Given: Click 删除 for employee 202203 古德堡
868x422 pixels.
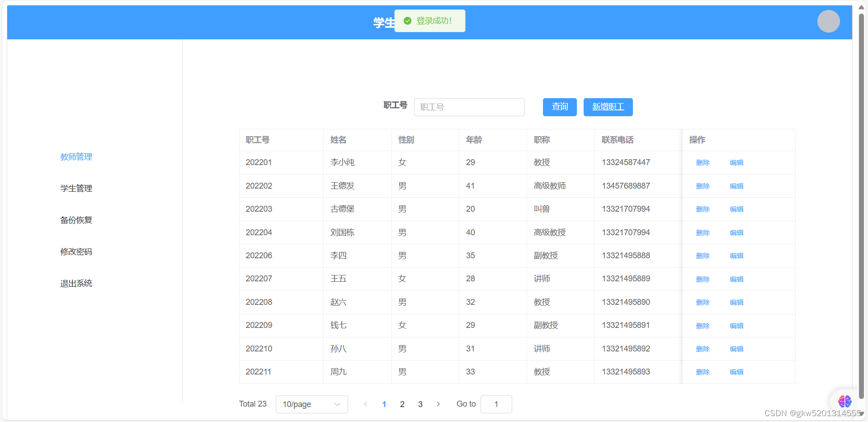Looking at the screenshot, I should point(703,209).
